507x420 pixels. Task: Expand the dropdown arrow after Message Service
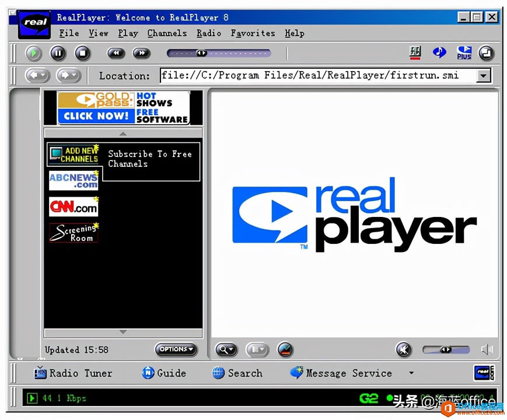[x=411, y=373]
